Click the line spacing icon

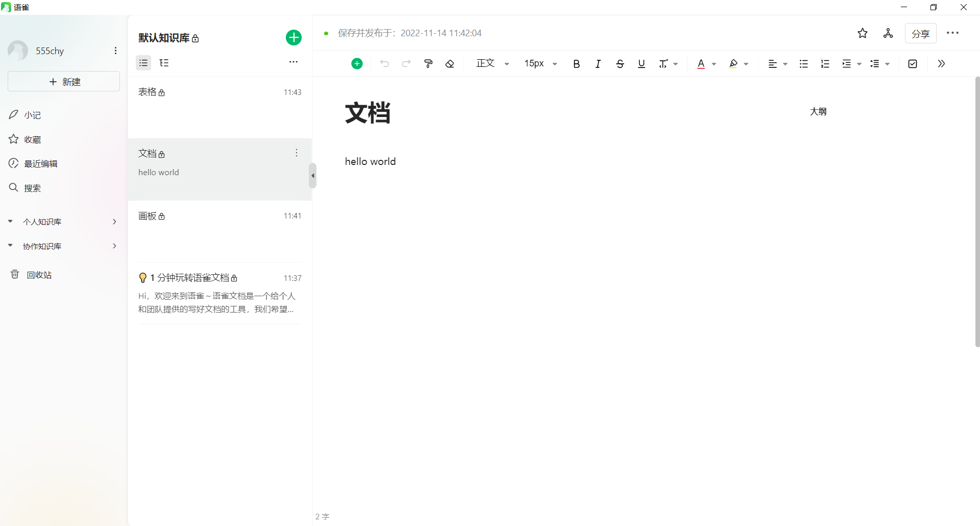875,64
